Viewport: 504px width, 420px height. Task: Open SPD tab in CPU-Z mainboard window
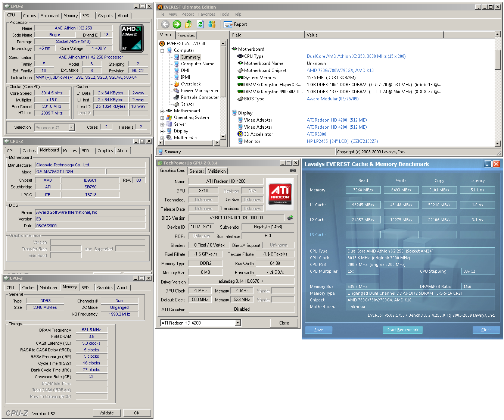(85, 151)
